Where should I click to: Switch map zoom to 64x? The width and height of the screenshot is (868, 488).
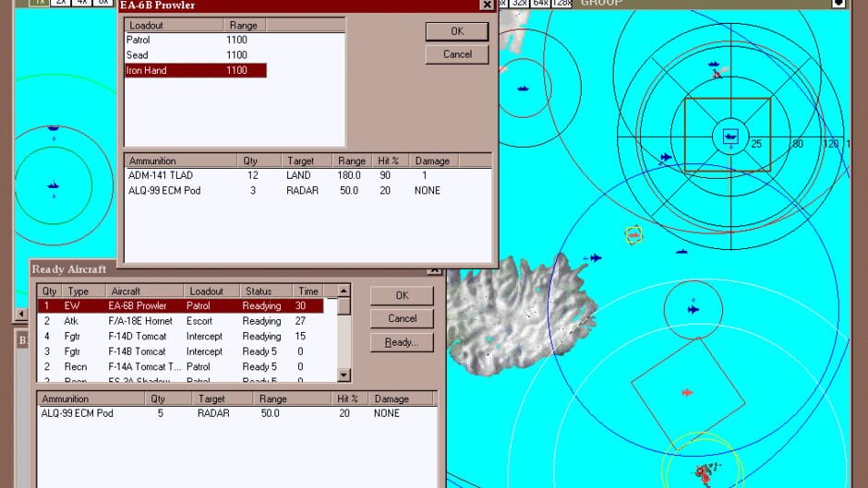click(x=540, y=3)
